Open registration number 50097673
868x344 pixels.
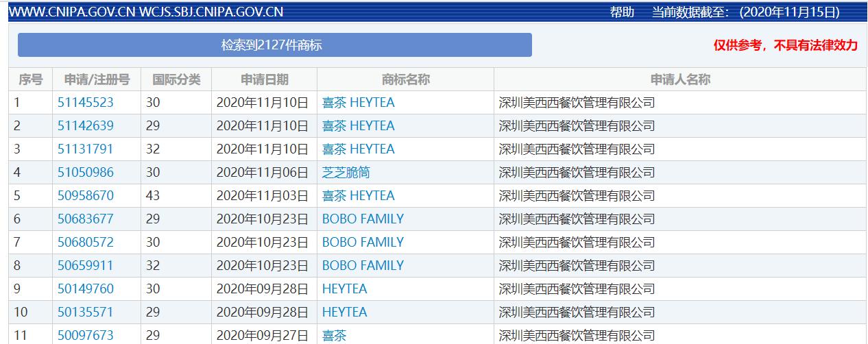click(x=86, y=335)
